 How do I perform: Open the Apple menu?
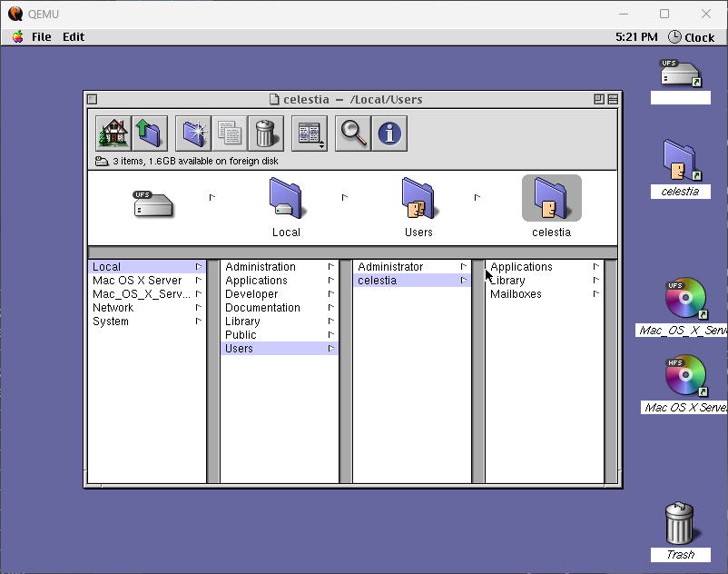[17, 37]
